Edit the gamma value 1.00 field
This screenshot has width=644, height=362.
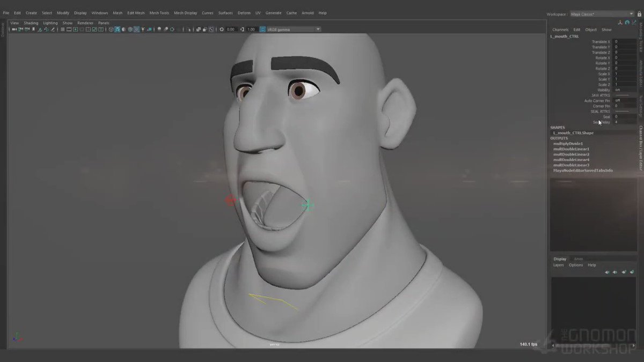point(251,29)
